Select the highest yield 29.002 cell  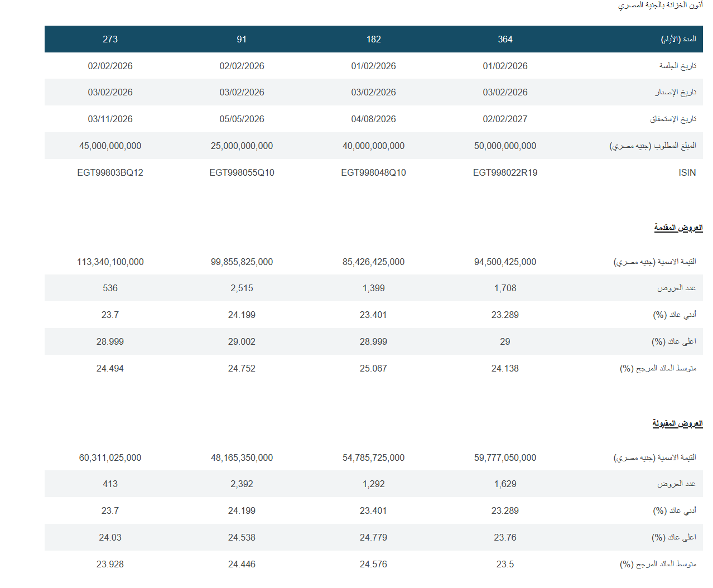(242, 341)
